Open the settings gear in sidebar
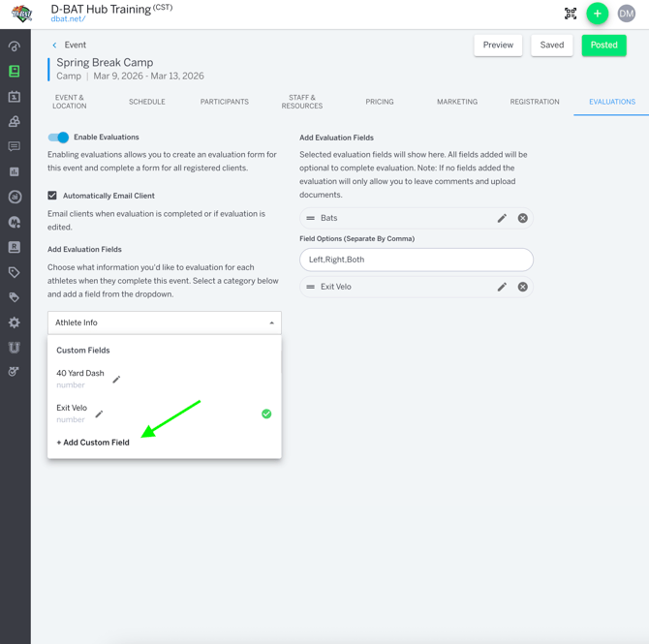 15,322
